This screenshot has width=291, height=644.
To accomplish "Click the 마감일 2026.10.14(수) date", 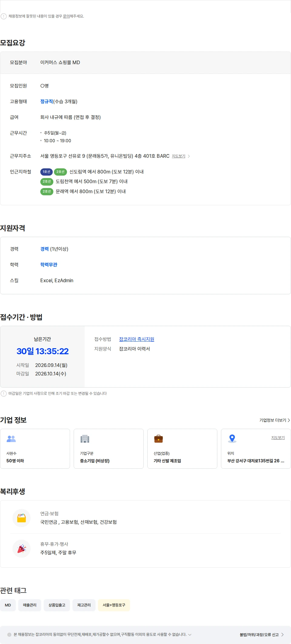I will click(x=51, y=374).
